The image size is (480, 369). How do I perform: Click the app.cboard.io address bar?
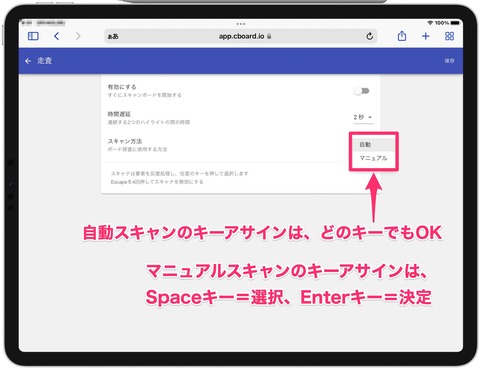pyautogui.click(x=241, y=36)
